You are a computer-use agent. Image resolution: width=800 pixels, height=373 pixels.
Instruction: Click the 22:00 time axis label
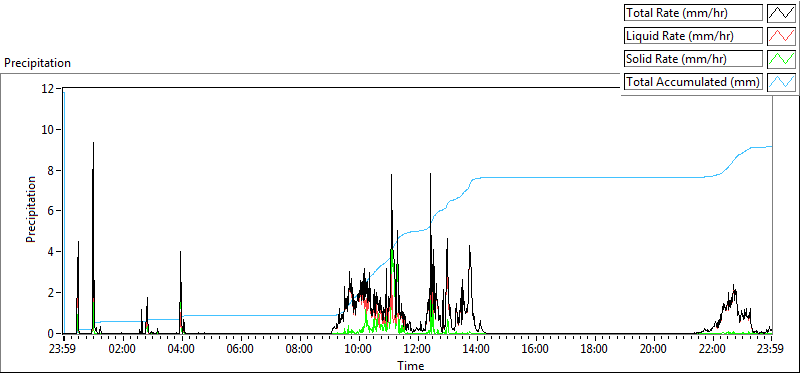(713, 350)
